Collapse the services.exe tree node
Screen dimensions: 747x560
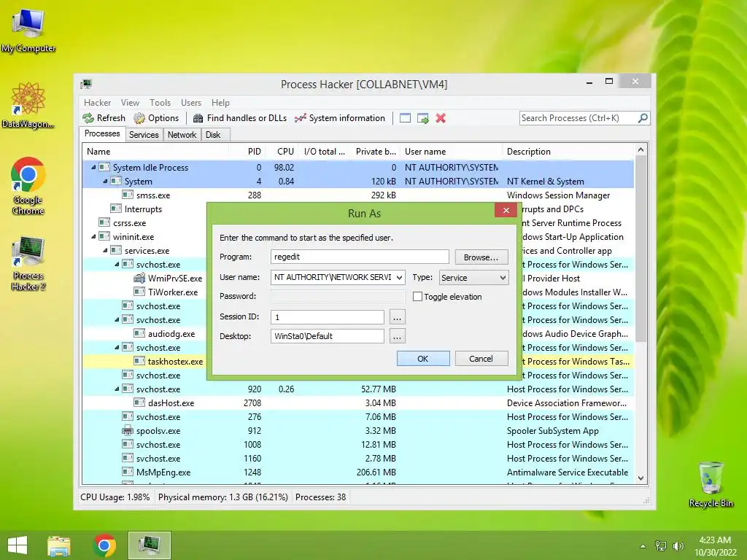[105, 251]
